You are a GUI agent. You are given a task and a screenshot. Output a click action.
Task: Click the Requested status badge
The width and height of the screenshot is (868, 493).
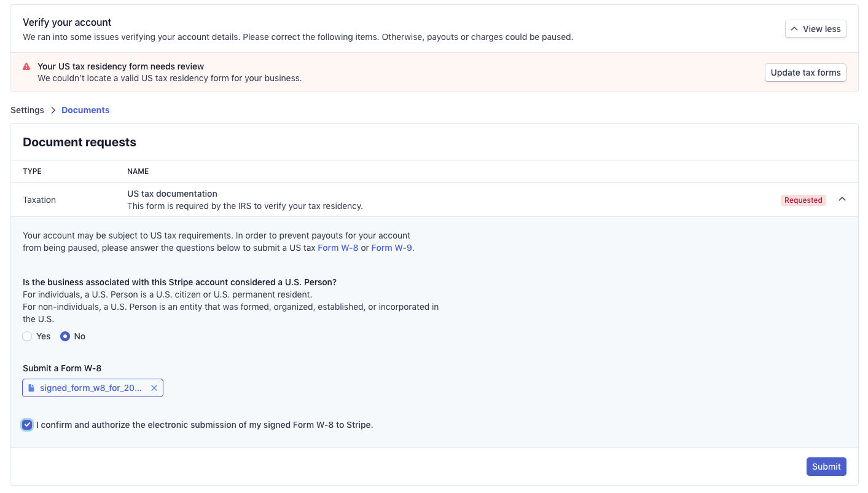[803, 200]
